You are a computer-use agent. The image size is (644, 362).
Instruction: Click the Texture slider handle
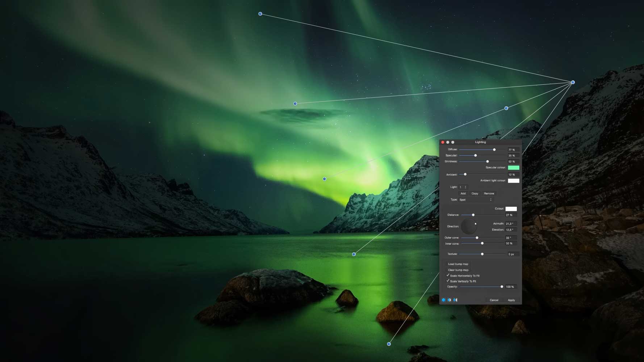(482, 254)
